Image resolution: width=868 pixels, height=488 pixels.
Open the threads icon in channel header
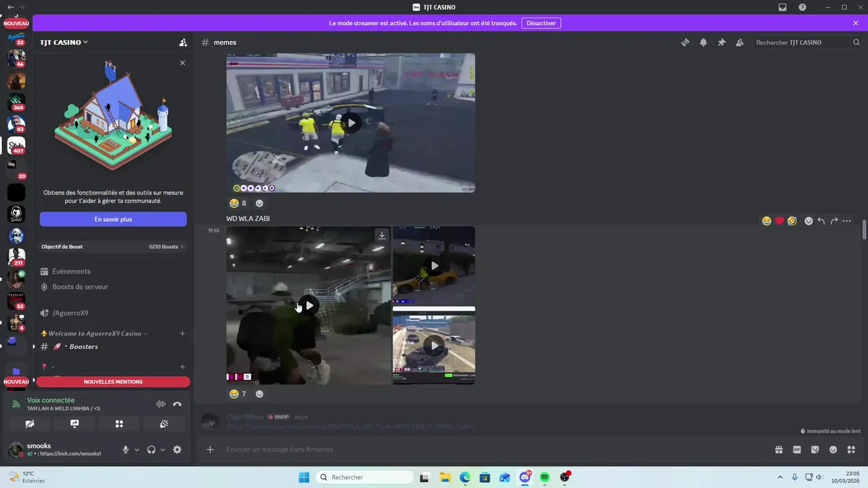[685, 42]
